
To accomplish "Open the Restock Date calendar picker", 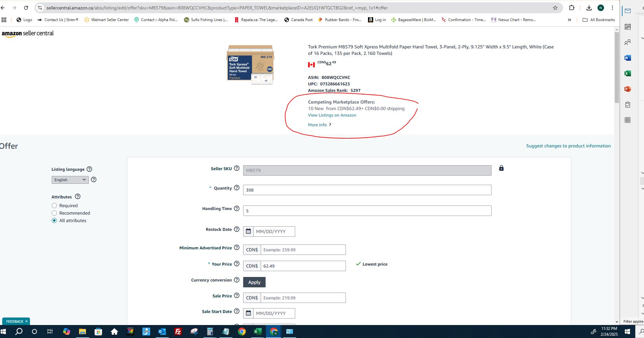I will point(248,232).
